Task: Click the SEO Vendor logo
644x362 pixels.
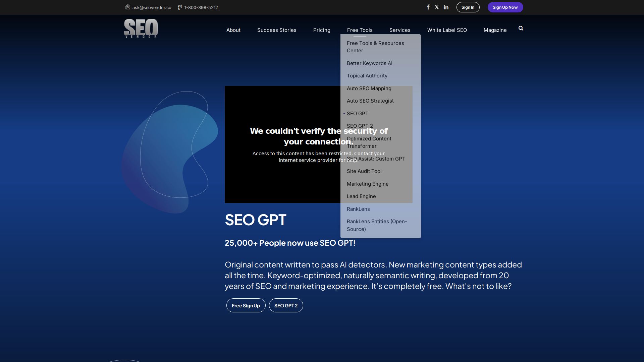Action: click(141, 28)
